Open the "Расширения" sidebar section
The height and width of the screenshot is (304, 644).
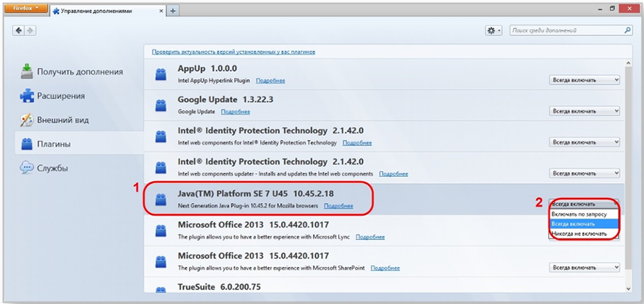pyautogui.click(x=61, y=95)
